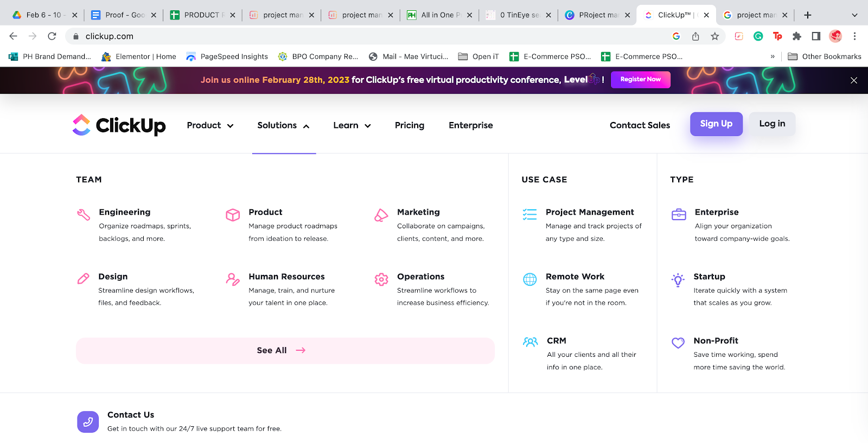
Task: Expand the Product menu
Action: [x=210, y=125]
